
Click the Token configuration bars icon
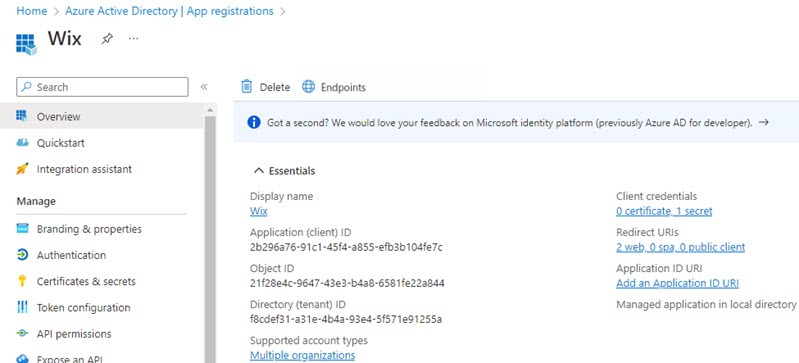22,307
